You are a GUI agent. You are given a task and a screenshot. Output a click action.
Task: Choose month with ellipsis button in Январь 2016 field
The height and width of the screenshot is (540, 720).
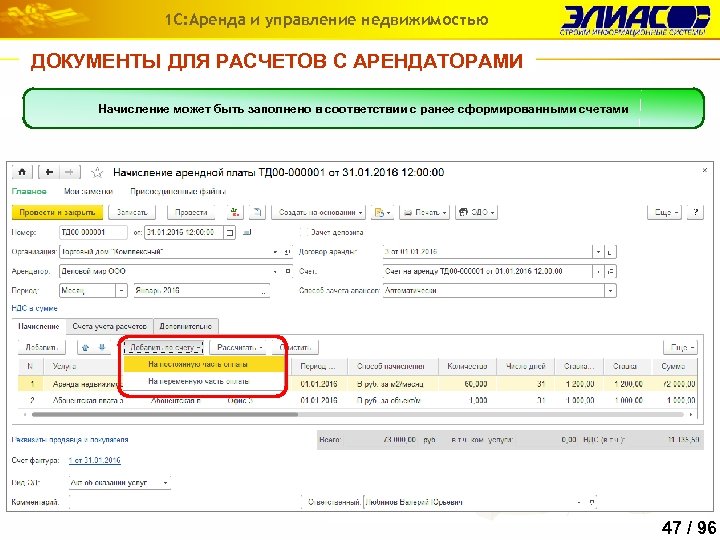click(264, 291)
